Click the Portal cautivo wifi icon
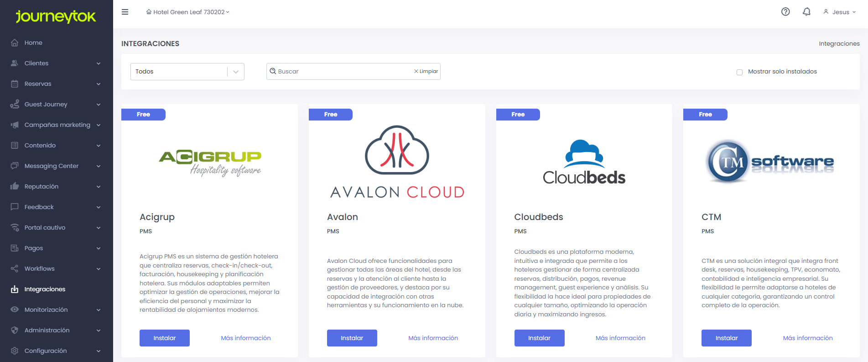This screenshot has height=362, width=868. coord(15,227)
